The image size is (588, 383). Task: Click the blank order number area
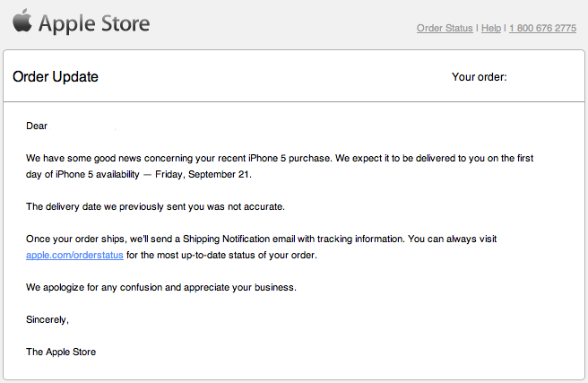coord(542,77)
